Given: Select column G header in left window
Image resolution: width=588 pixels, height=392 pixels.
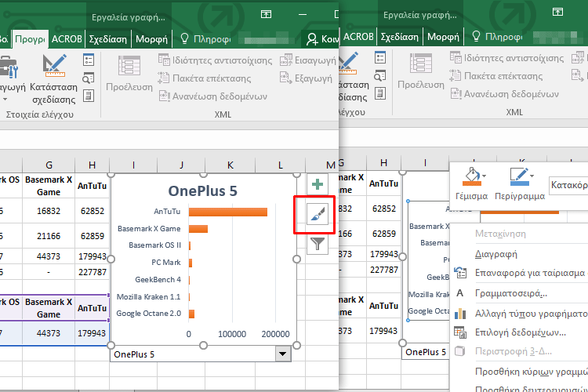Looking at the screenshot, I should coord(49,165).
